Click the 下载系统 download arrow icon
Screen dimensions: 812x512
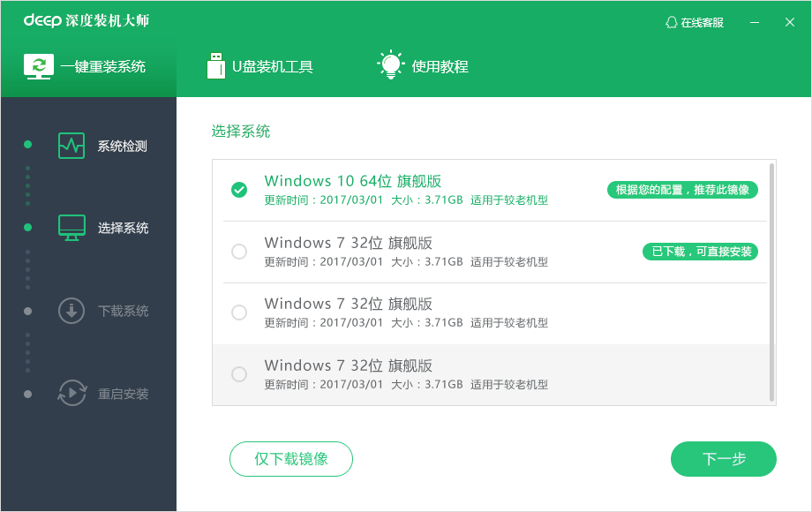tap(71, 311)
